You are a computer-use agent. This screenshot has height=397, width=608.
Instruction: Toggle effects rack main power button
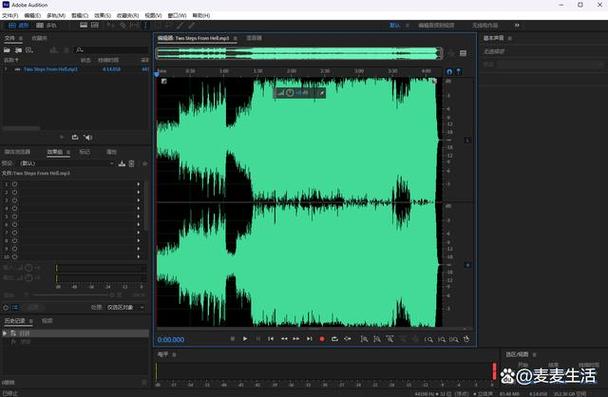pos(6,307)
